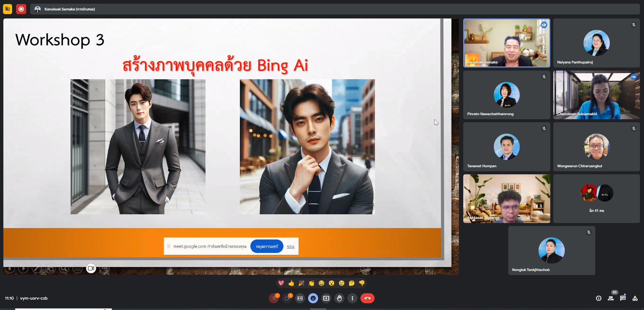
Task: Toggle subtitles in the slideshow toolbar
Action: pyautogui.click(x=78, y=268)
